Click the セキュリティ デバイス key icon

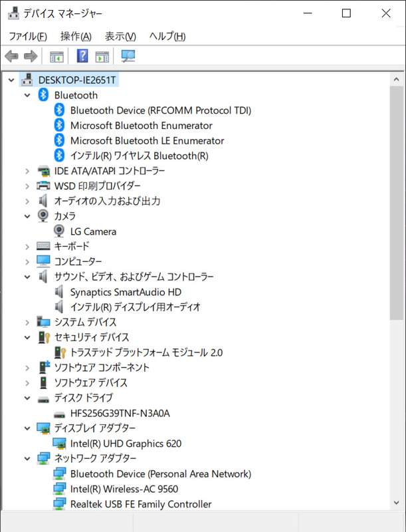point(44,337)
